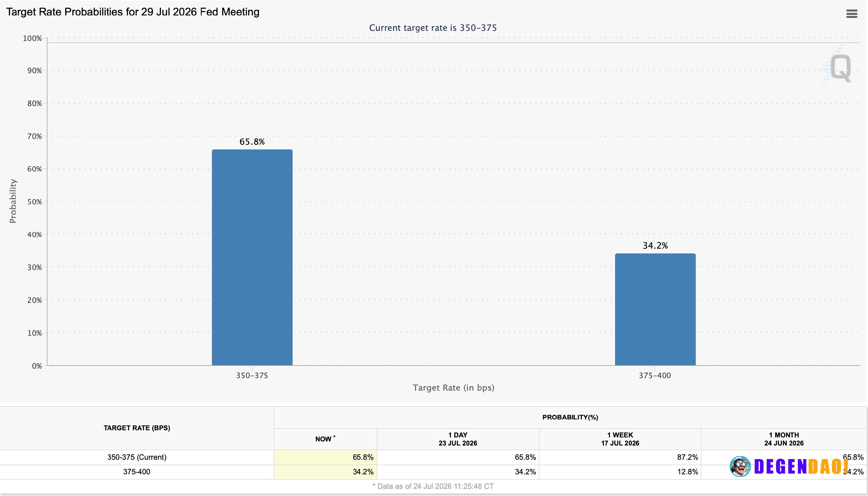Click the 1 WEEK 17 JUL 2026 header
This screenshot has width=868, height=496.
tap(620, 439)
